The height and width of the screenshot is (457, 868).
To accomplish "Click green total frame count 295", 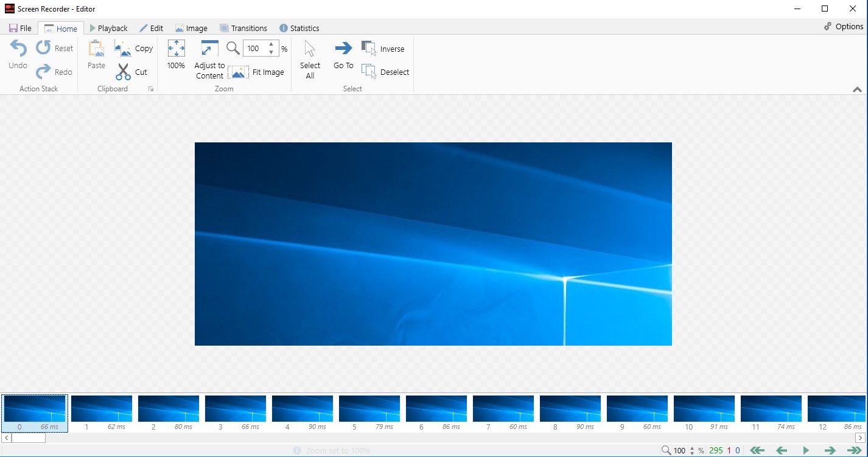I will (716, 451).
